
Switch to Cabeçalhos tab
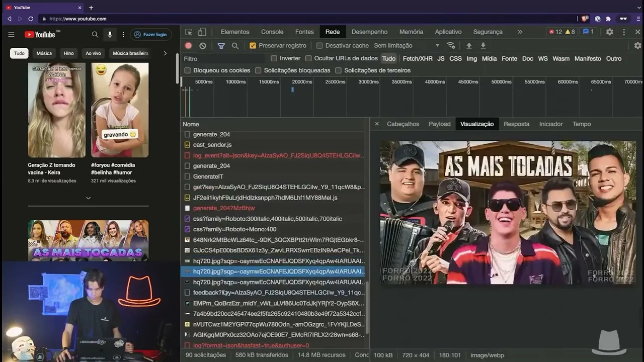coord(403,124)
